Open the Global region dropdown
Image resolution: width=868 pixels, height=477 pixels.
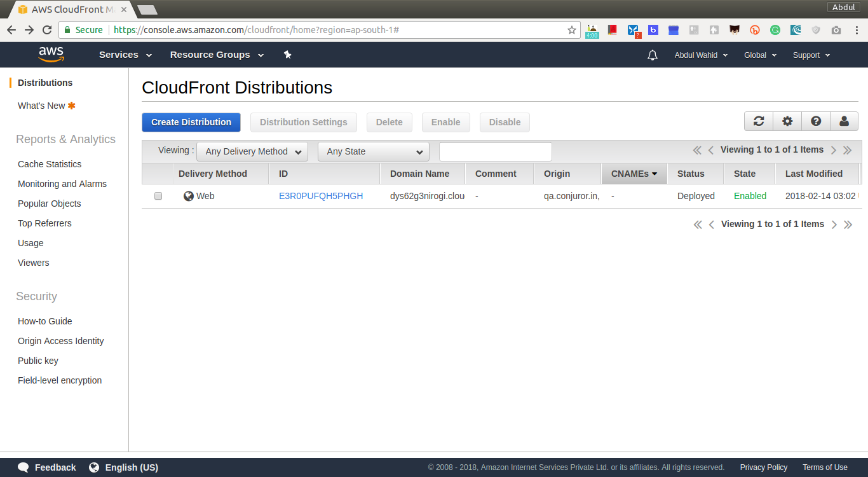[761, 55]
